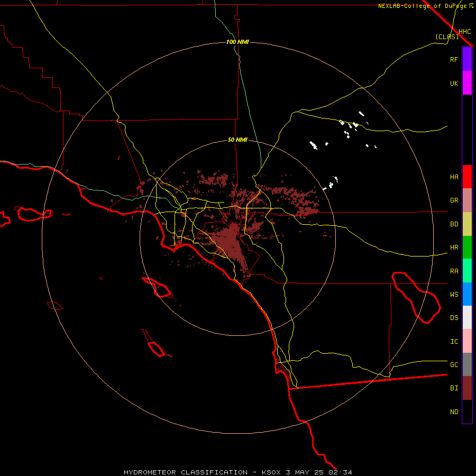The image size is (476, 476).
Task: Select the RA legend label
Action: point(454,271)
